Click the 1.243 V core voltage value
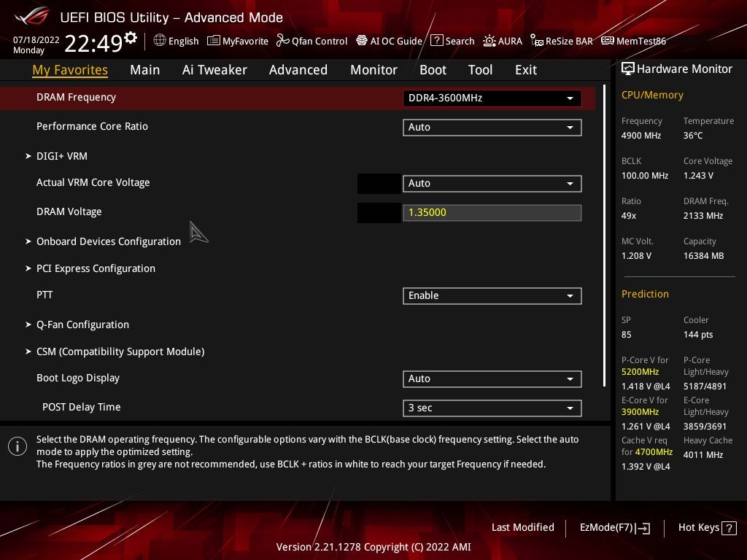Image resolution: width=747 pixels, height=560 pixels. tap(698, 176)
